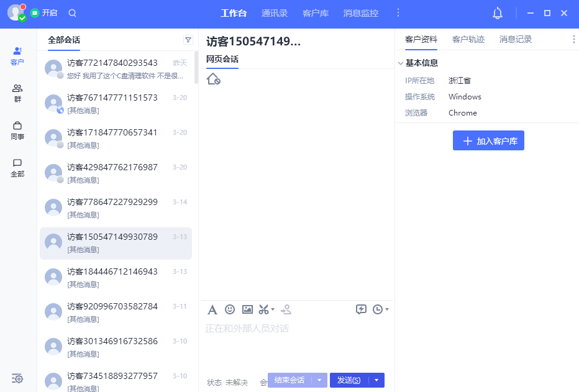
Task: Click the notification bell icon
Action: pos(497,12)
